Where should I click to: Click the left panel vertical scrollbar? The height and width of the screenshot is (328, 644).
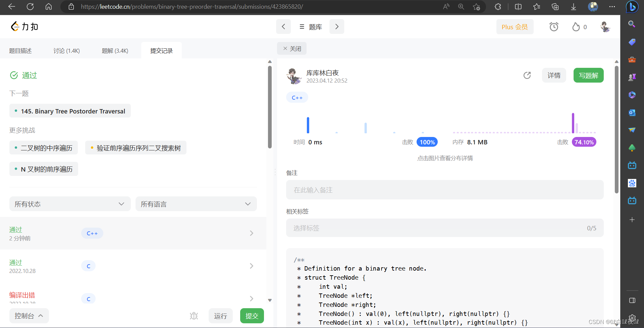[270, 107]
